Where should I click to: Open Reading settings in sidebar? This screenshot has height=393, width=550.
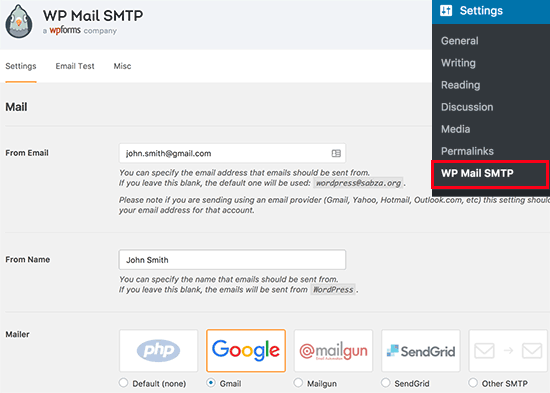tap(461, 85)
